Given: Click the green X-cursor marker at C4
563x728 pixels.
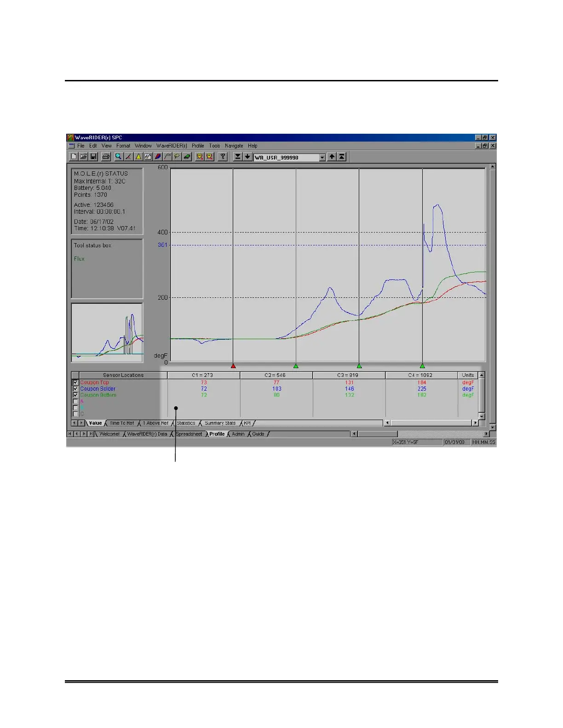Looking at the screenshot, I should coord(422,366).
